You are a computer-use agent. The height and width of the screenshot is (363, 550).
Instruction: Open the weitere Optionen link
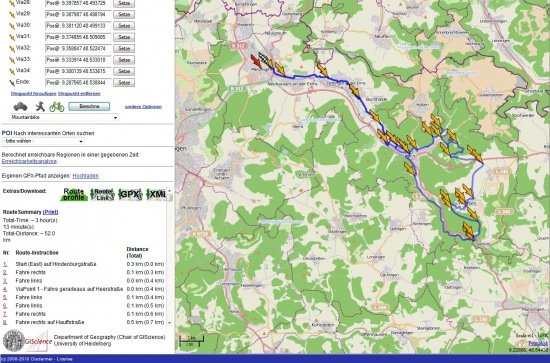(x=143, y=107)
